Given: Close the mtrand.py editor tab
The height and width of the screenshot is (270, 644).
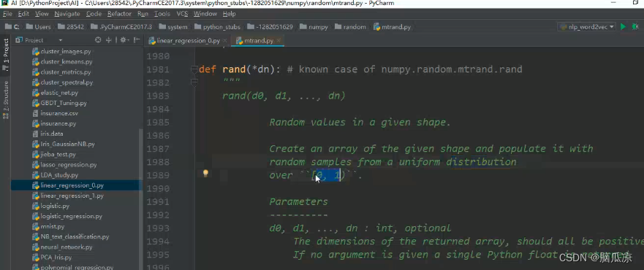Looking at the screenshot, I should click(x=279, y=41).
